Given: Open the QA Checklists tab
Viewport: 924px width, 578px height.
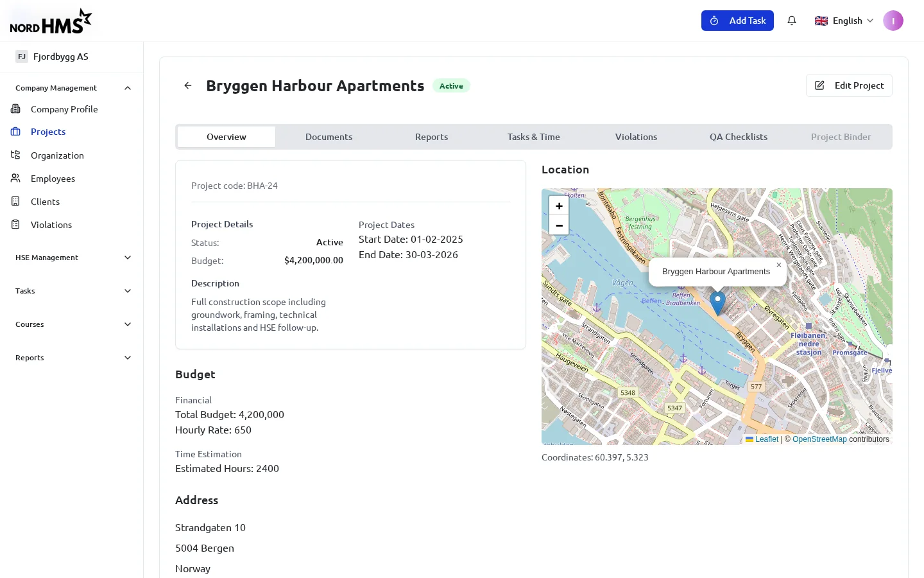Looking at the screenshot, I should [739, 137].
